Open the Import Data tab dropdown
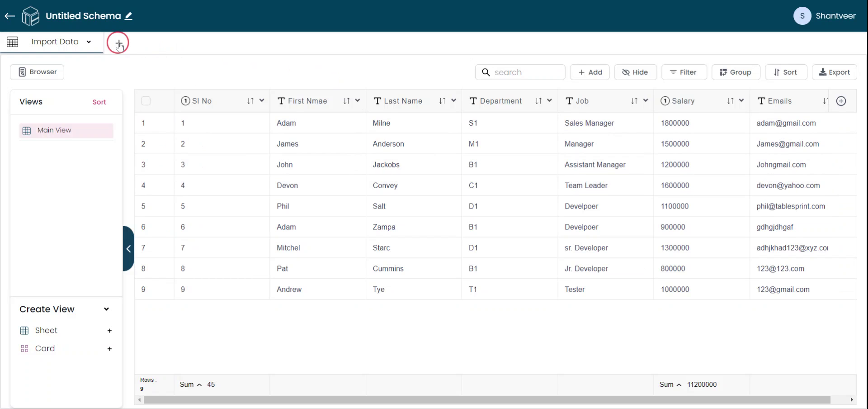 (x=89, y=42)
